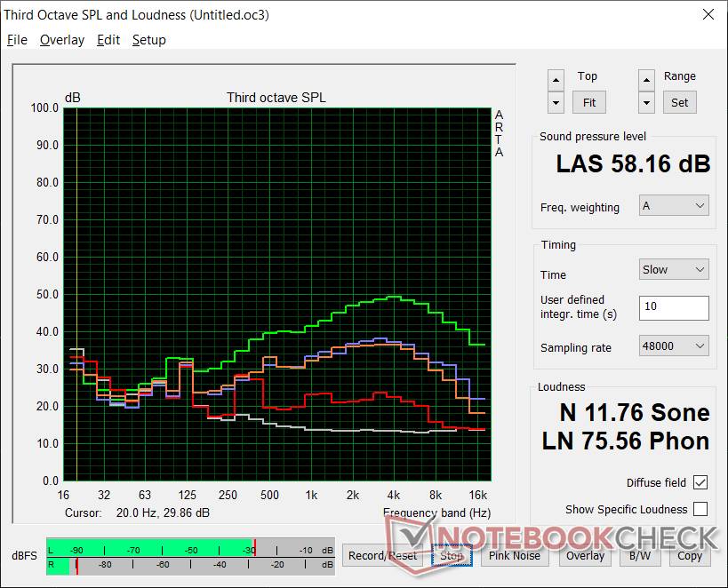Click the Range up arrow
The width and height of the screenshot is (728, 588).
[646, 81]
